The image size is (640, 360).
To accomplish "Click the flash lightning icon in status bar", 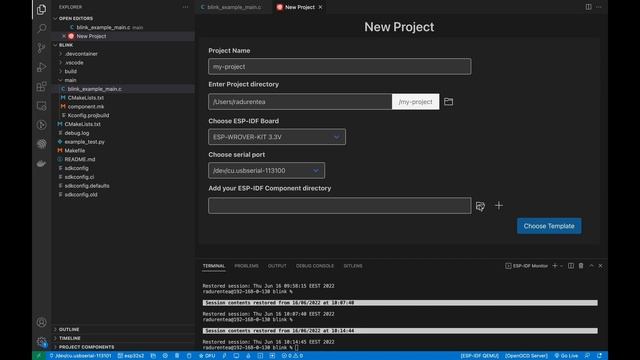I will (224, 356).
